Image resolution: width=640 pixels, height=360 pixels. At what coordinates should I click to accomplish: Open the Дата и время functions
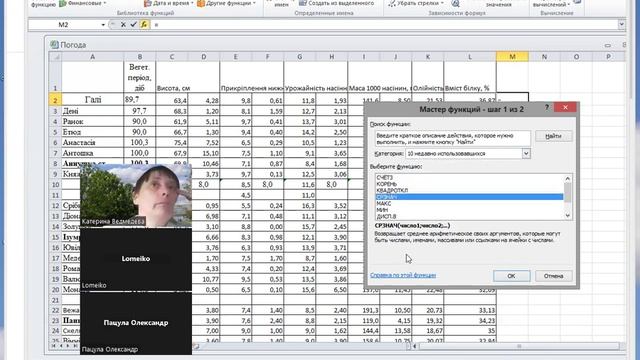pyautogui.click(x=169, y=3)
